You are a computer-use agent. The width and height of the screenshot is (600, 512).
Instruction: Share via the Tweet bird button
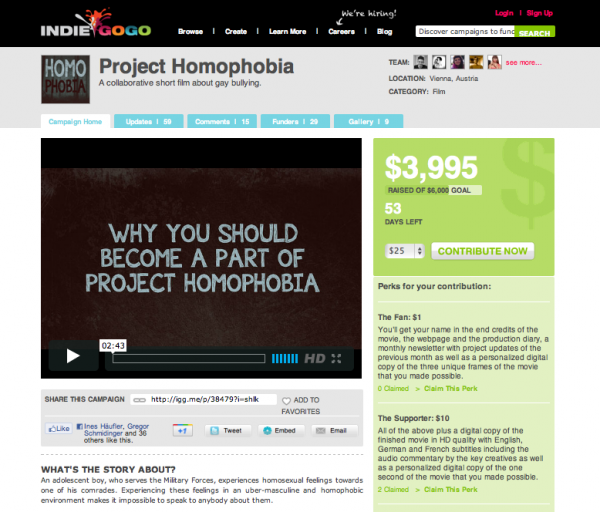click(x=228, y=430)
